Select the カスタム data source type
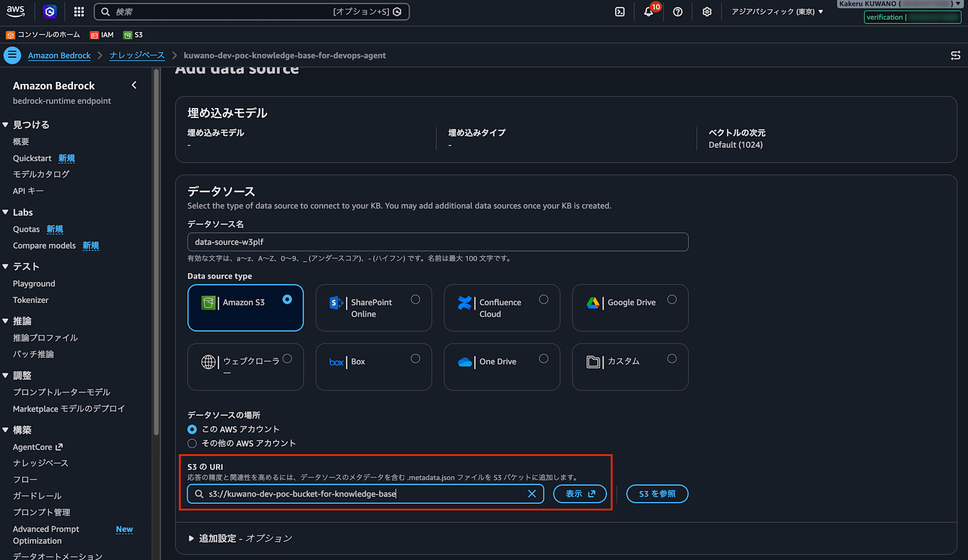The height and width of the screenshot is (560, 968). click(x=630, y=367)
